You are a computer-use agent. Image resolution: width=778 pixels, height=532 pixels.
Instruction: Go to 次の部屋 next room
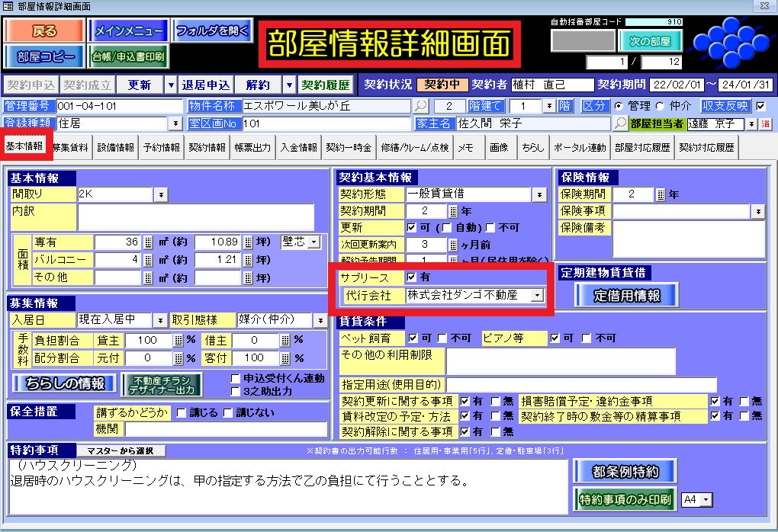point(649,41)
